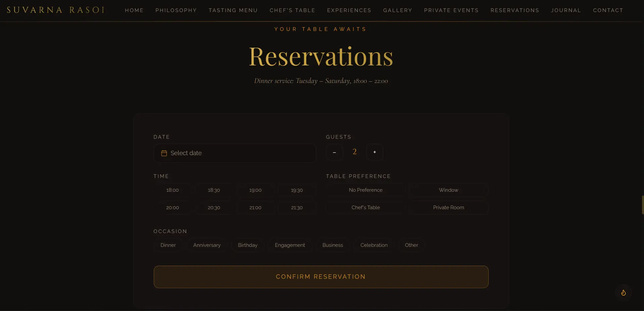Select the 19:30 time slot

pyautogui.click(x=296, y=190)
